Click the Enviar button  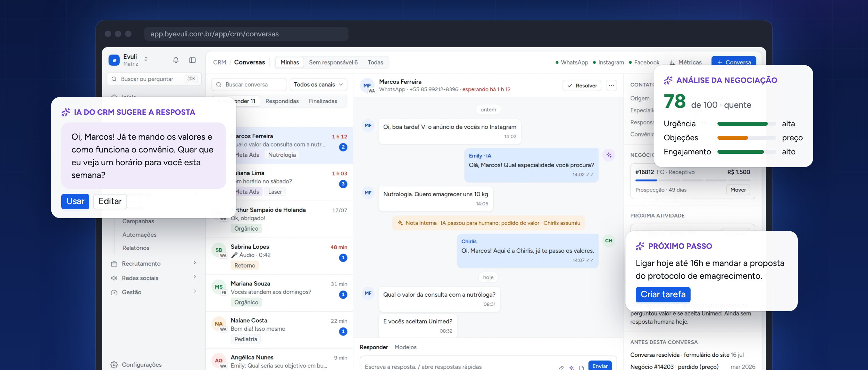coord(600,366)
